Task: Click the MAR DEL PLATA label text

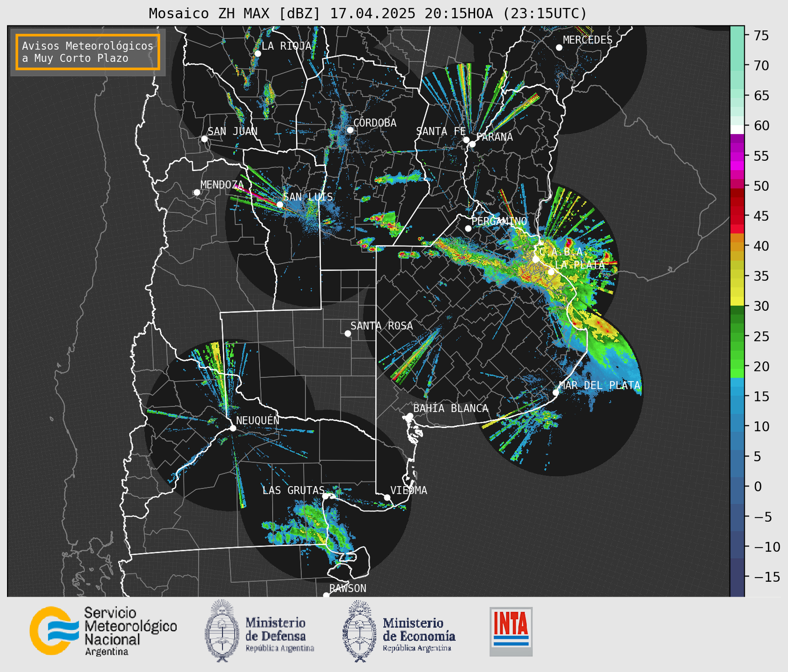Action: coord(600,386)
